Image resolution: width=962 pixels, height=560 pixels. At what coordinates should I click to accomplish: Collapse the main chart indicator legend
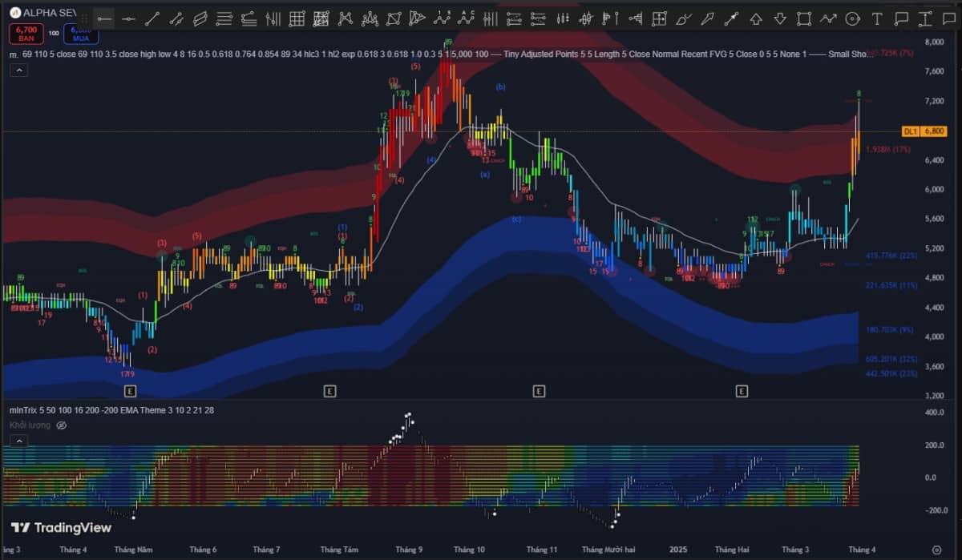(x=18, y=71)
